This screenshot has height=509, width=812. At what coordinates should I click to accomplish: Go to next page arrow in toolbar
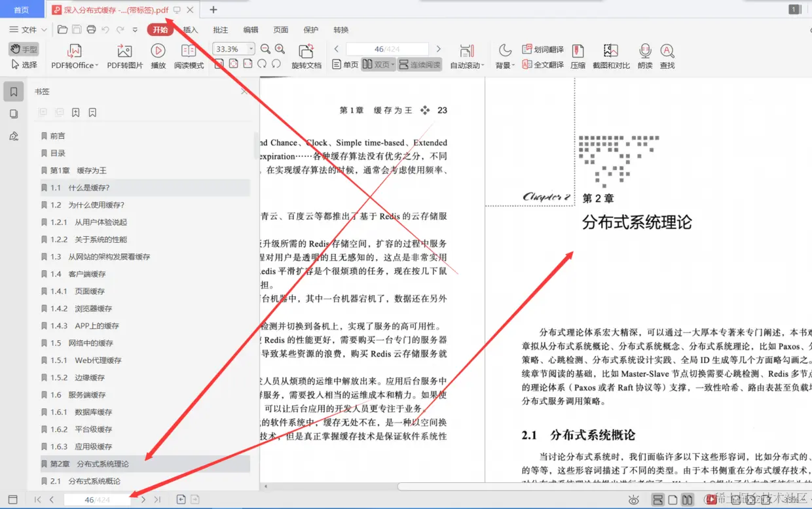pyautogui.click(x=438, y=49)
